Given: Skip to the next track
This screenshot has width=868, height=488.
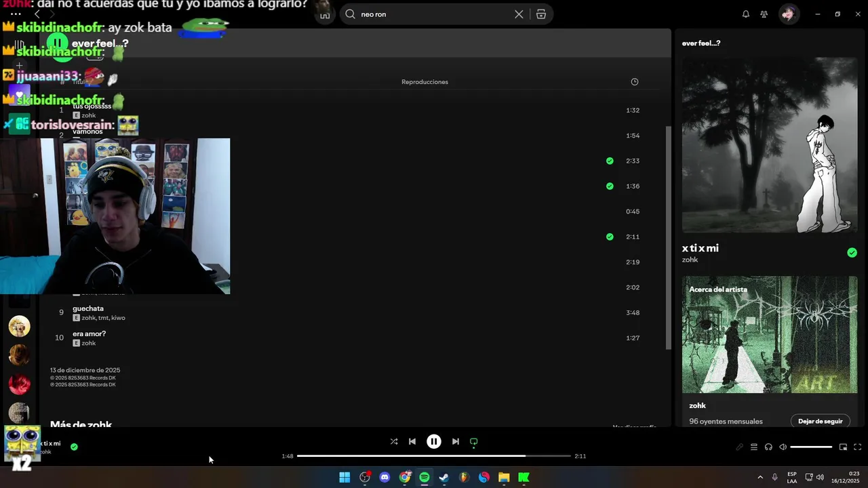Looking at the screenshot, I should tap(456, 441).
